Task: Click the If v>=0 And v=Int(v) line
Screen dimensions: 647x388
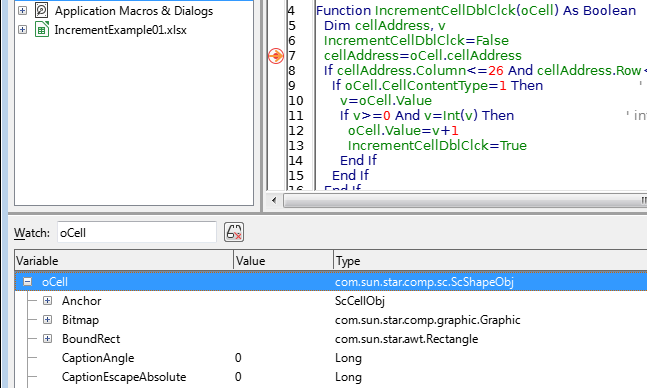Action: click(427, 115)
